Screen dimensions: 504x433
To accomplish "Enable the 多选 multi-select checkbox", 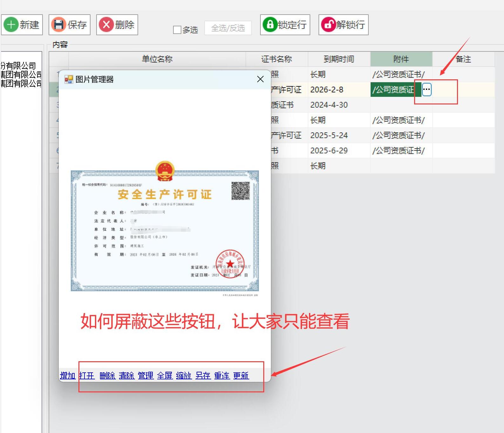I will (177, 30).
